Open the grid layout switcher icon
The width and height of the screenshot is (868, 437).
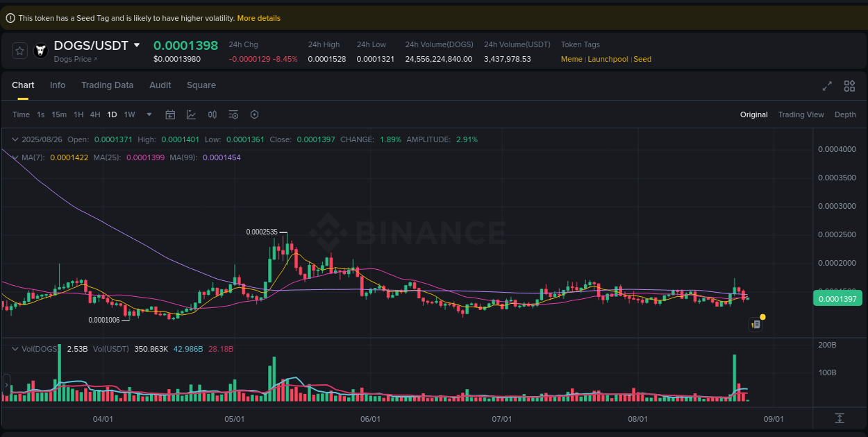(x=849, y=86)
